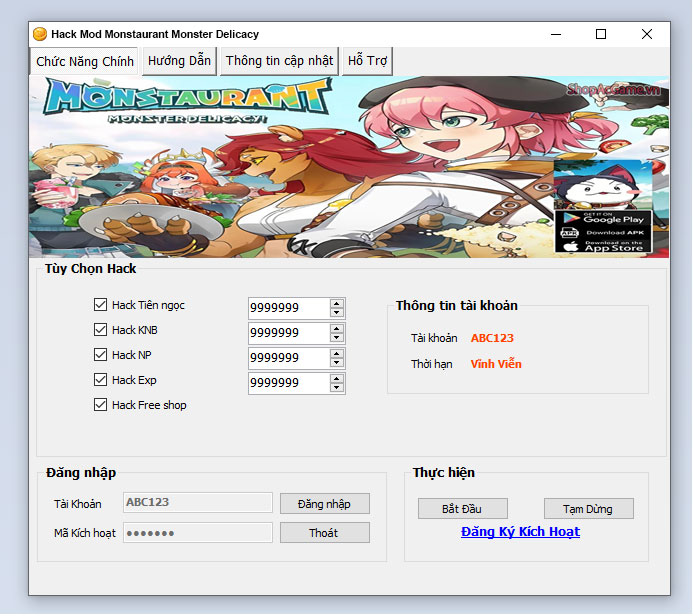The height and width of the screenshot is (616, 693).
Task: Open the Đăng Ký Kích Hoạt link
Action: tap(520, 532)
